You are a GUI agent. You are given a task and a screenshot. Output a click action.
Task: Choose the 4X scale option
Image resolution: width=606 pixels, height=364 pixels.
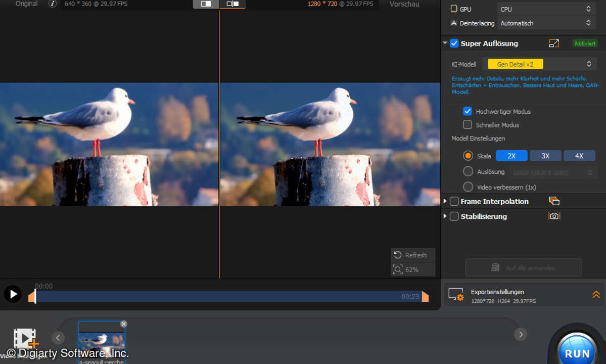coord(579,156)
